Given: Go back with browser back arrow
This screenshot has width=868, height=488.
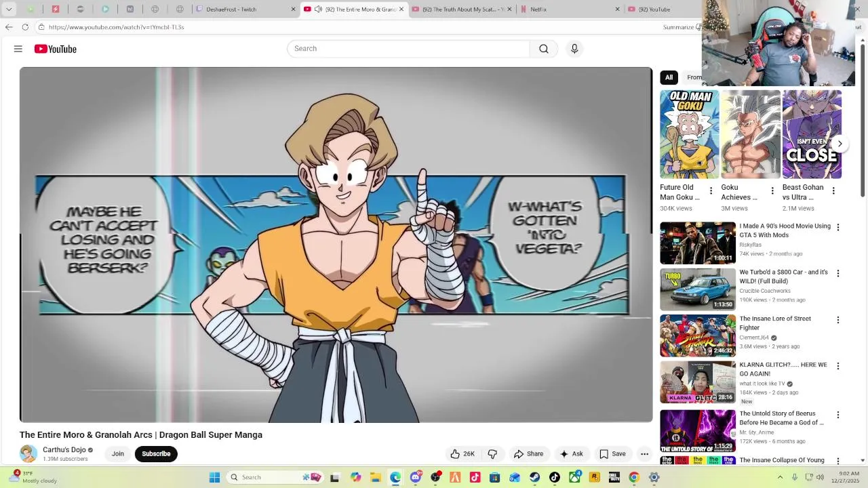Looking at the screenshot, I should click(9, 27).
